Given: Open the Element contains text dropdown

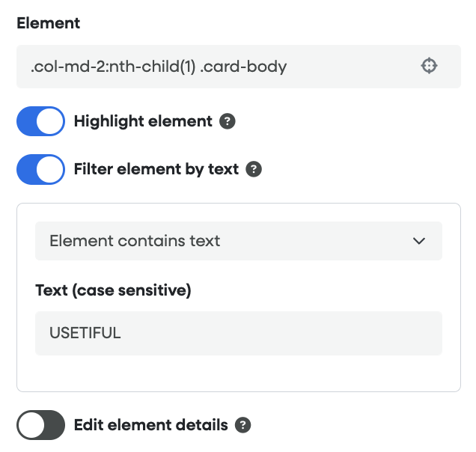Looking at the screenshot, I should (238, 241).
